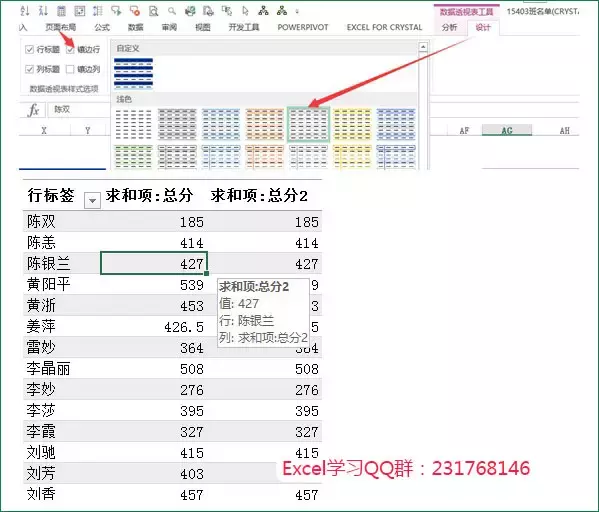Choose the yellow banded light pivot style
Image resolution: width=599 pixels, height=512 pixels.
coord(352,124)
